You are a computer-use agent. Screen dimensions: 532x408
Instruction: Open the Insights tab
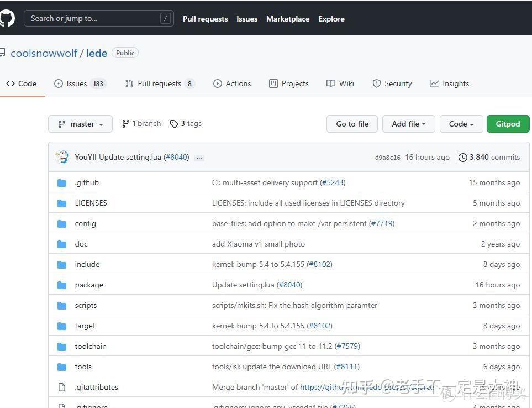tap(449, 83)
